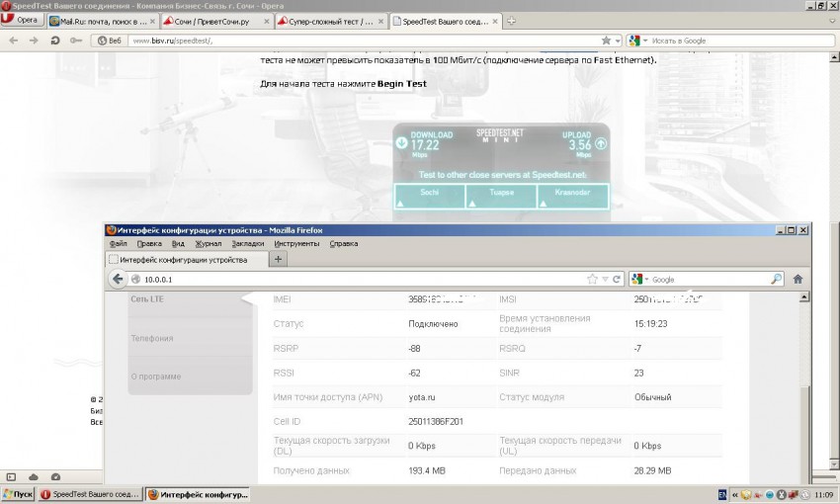Click Пуск start button
840x504 pixels.
click(19, 493)
